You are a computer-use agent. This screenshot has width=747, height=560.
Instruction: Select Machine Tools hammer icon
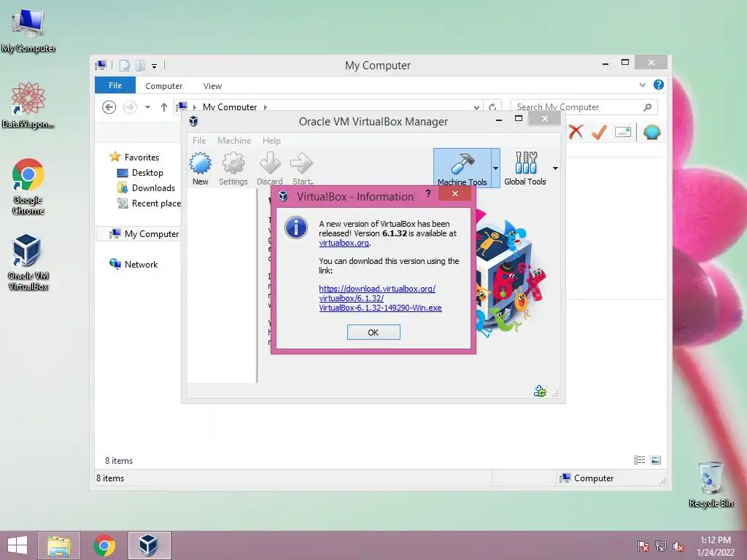pos(462,164)
